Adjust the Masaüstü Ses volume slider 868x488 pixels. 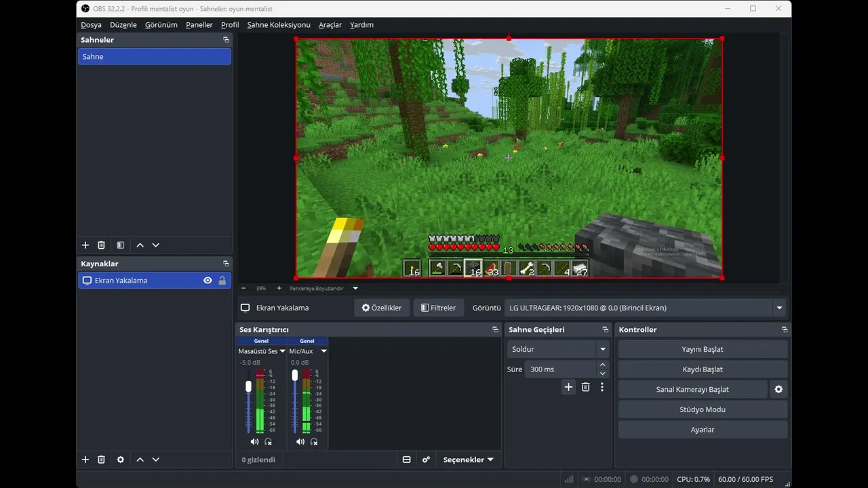249,386
